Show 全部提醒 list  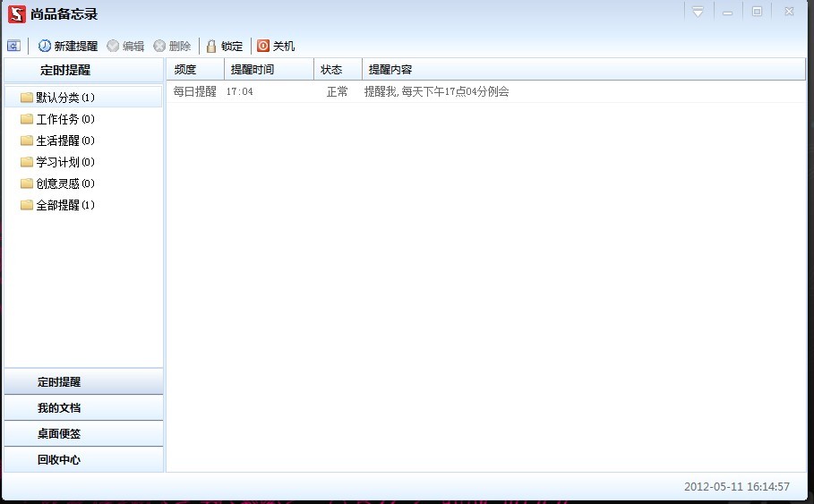point(57,205)
